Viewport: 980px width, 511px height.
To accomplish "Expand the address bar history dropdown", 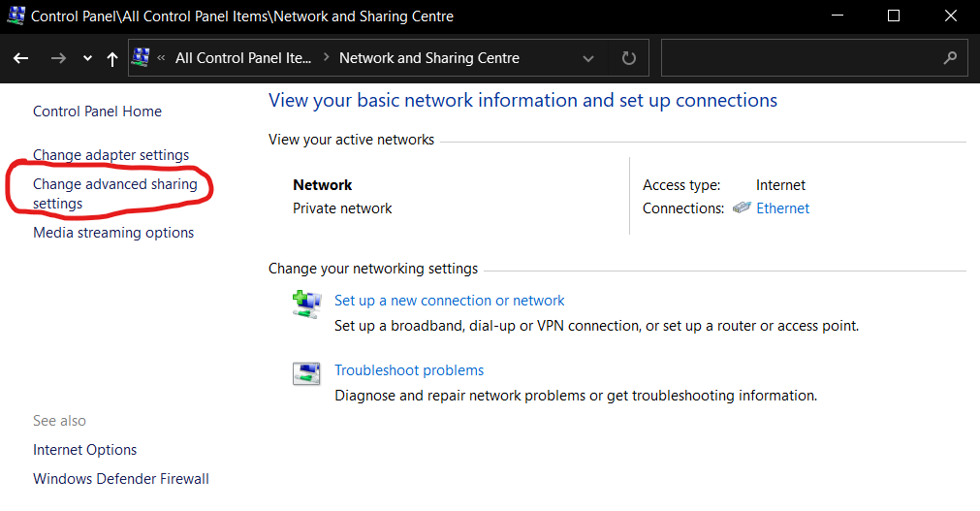I will [x=588, y=59].
